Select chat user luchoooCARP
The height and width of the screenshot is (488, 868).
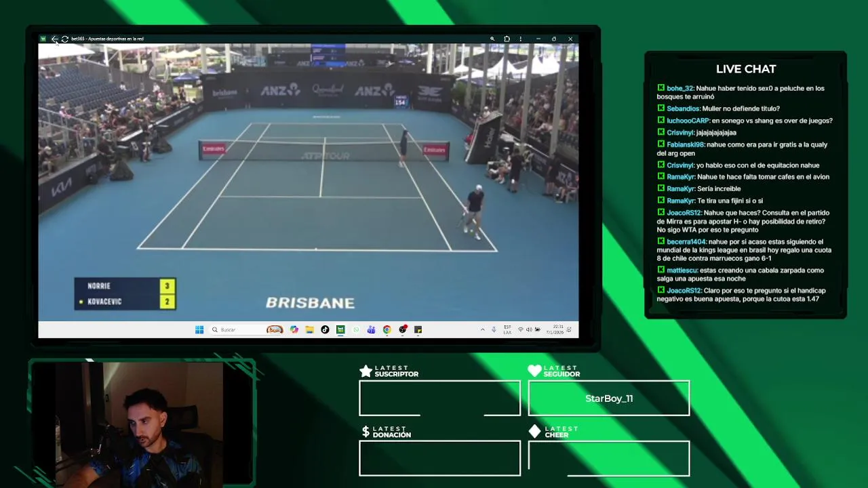(x=688, y=121)
